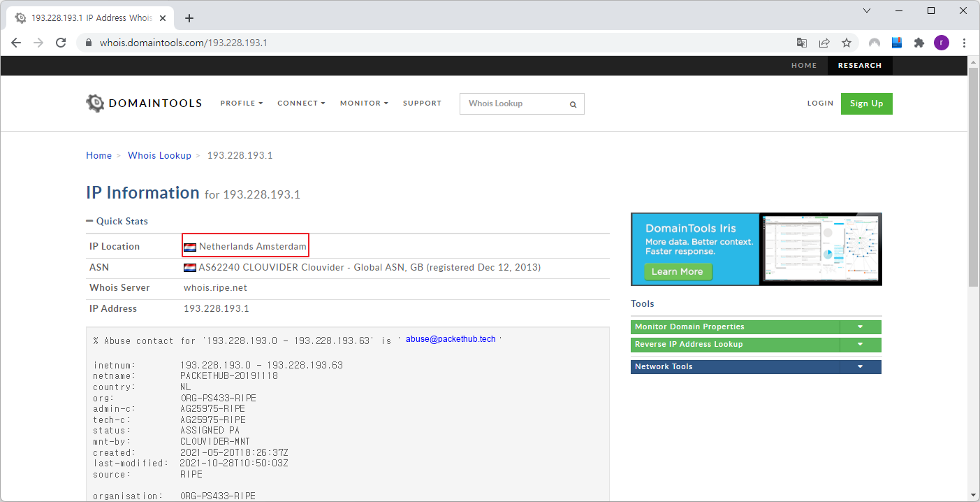
Task: Click the Learn More banner button
Action: [x=678, y=271]
